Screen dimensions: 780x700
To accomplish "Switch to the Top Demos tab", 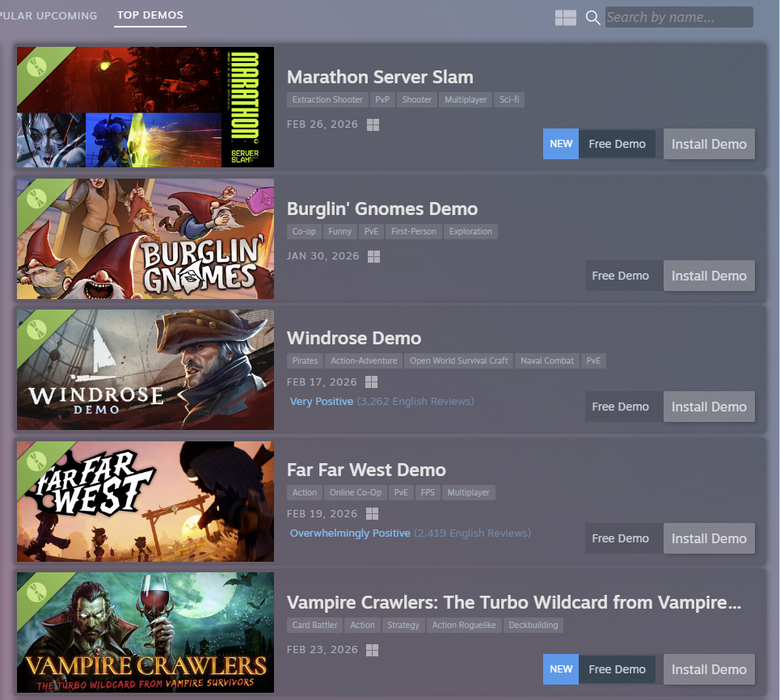I will [150, 15].
